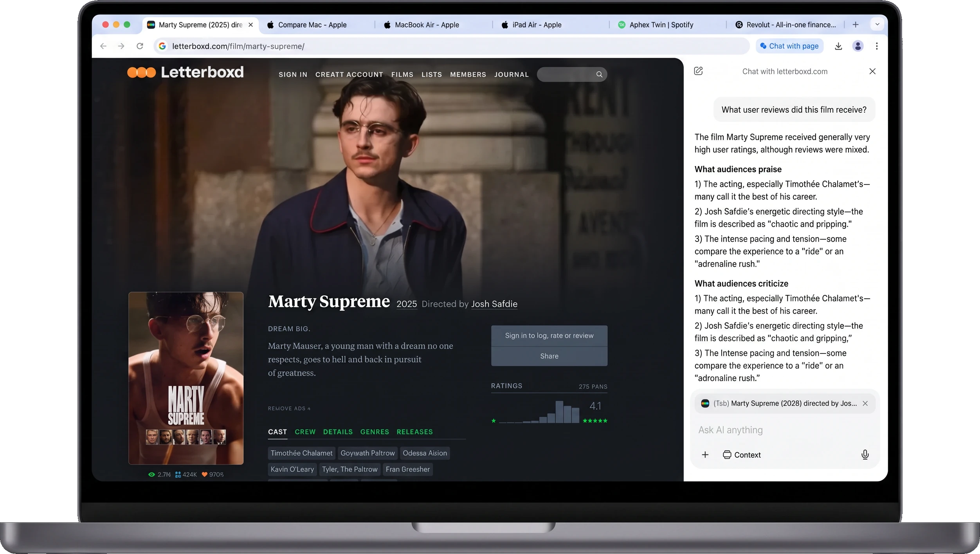
Task: Select the Crew tab
Action: tap(305, 432)
